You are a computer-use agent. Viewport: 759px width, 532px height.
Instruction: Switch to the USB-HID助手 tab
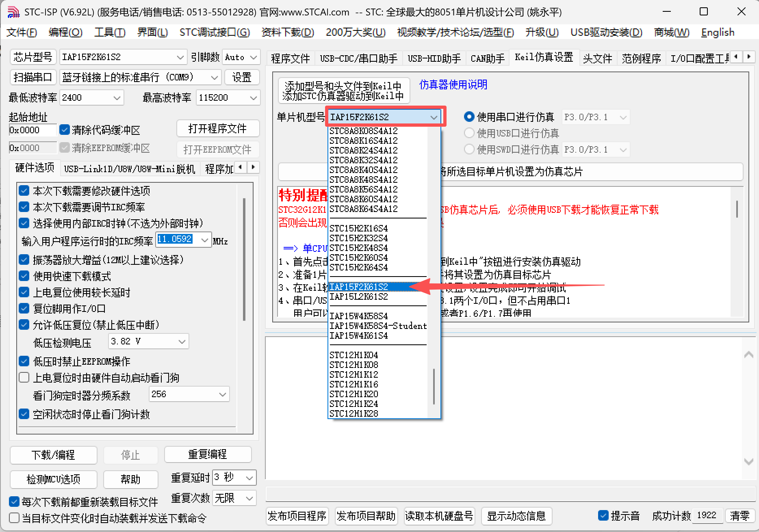[434, 58]
